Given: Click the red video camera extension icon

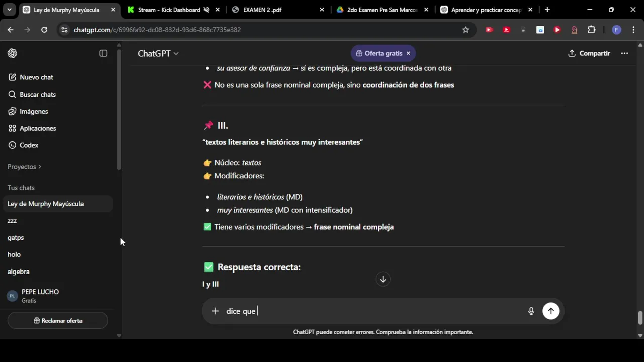Looking at the screenshot, I should pyautogui.click(x=489, y=30).
